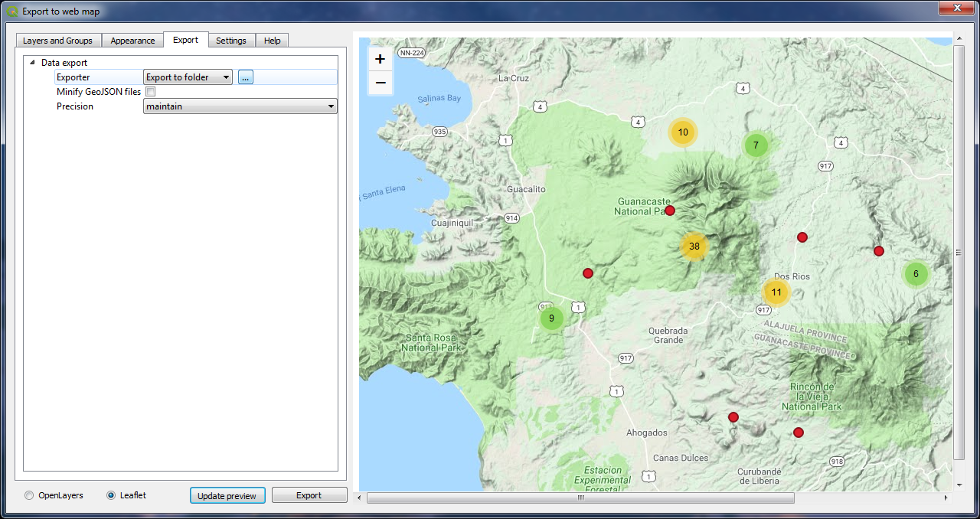Click map scrollbar down arrow
This screenshot has width=980, height=519.
[959, 485]
